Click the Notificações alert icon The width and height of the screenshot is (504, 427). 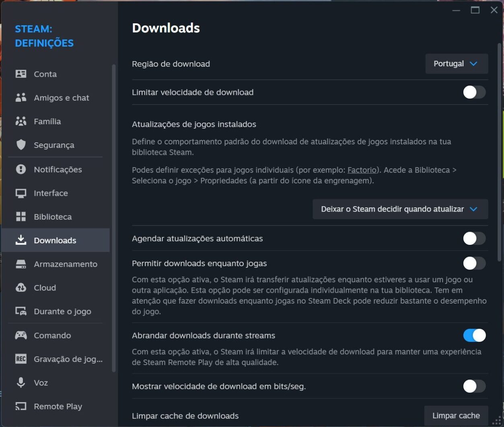point(21,169)
